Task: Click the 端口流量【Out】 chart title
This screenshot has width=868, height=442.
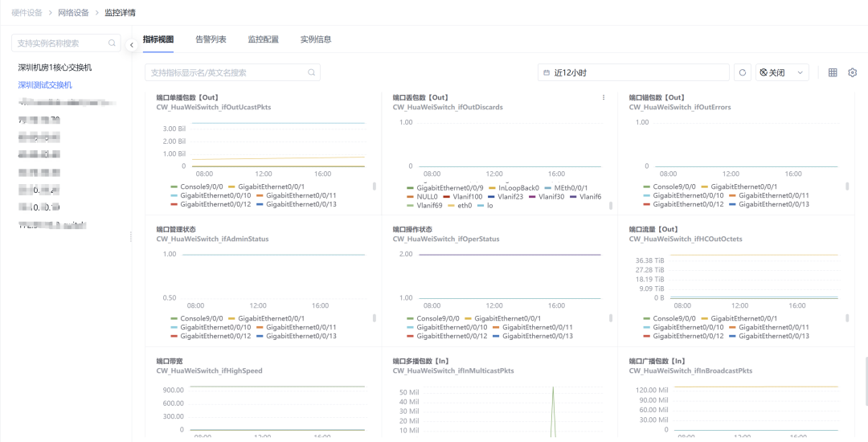Action: 653,229
